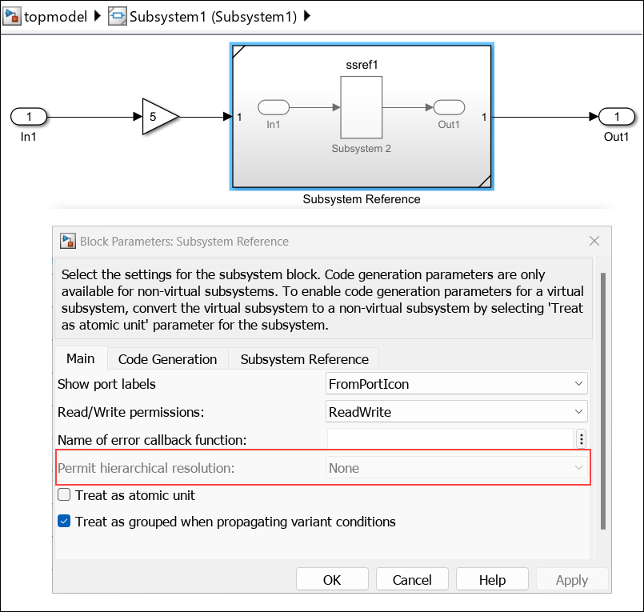Click arrow after Subsystem1 in breadcrumb
Image resolution: width=644 pixels, height=612 pixels.
click(x=307, y=16)
